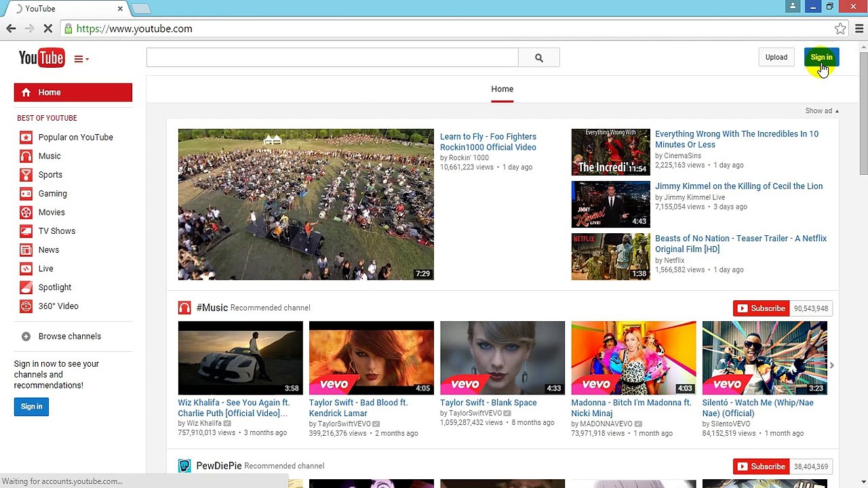Click the PewDiePie channel icon
This screenshot has width=868, height=488.
184,466
